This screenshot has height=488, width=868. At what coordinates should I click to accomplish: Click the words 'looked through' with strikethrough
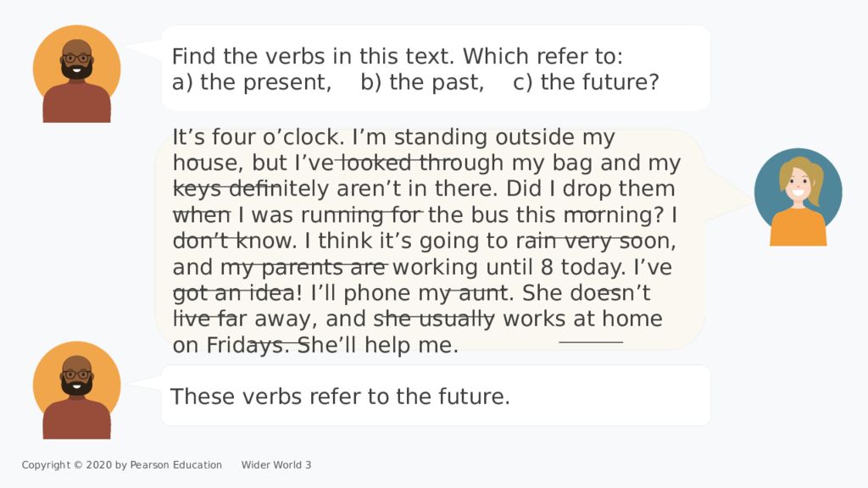(421, 164)
